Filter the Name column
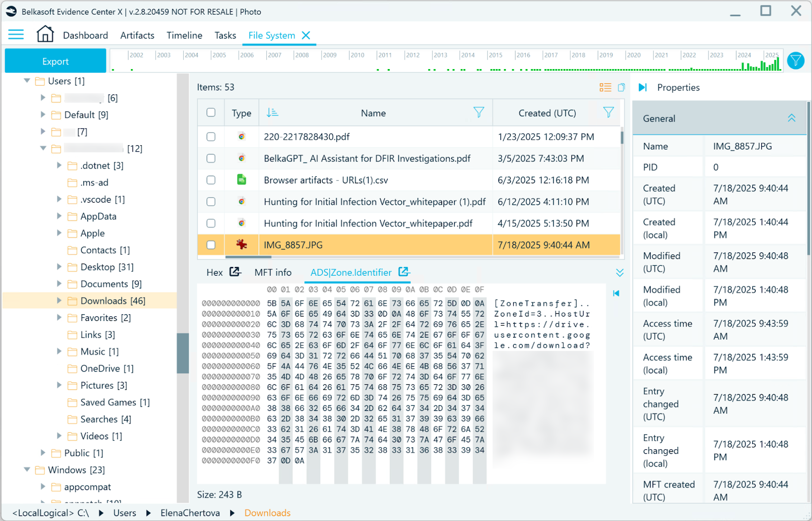 479,112
